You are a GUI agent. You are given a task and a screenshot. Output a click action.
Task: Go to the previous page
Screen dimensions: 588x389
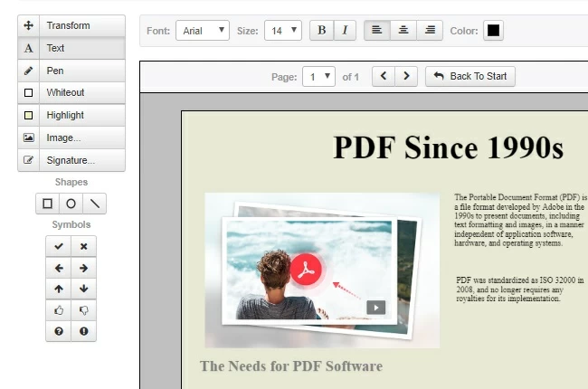[384, 77]
